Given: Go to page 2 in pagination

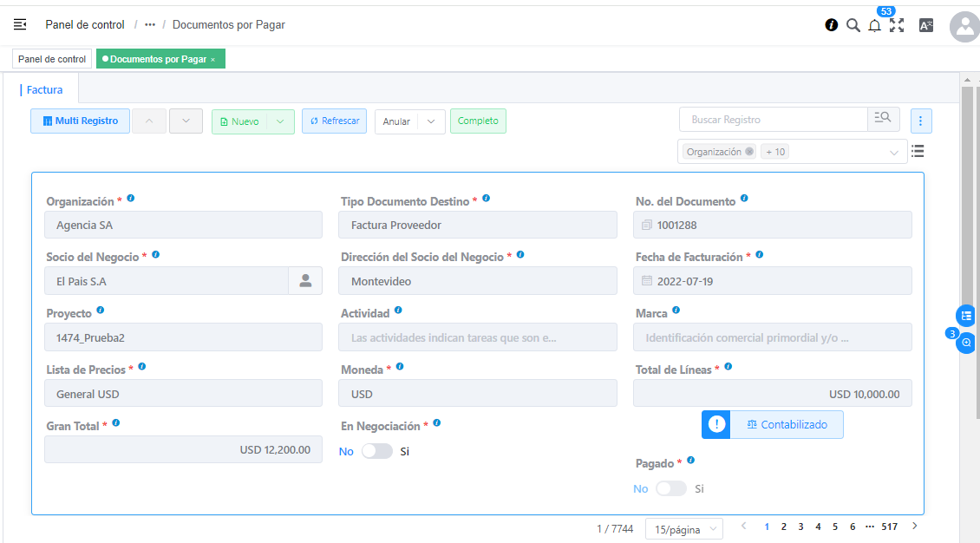Looking at the screenshot, I should click(784, 527).
